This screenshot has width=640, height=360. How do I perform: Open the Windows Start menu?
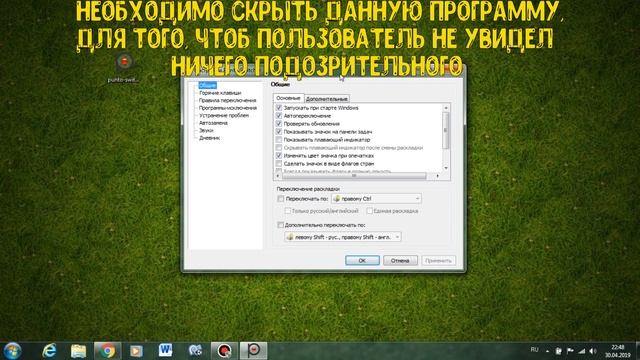(x=12, y=351)
